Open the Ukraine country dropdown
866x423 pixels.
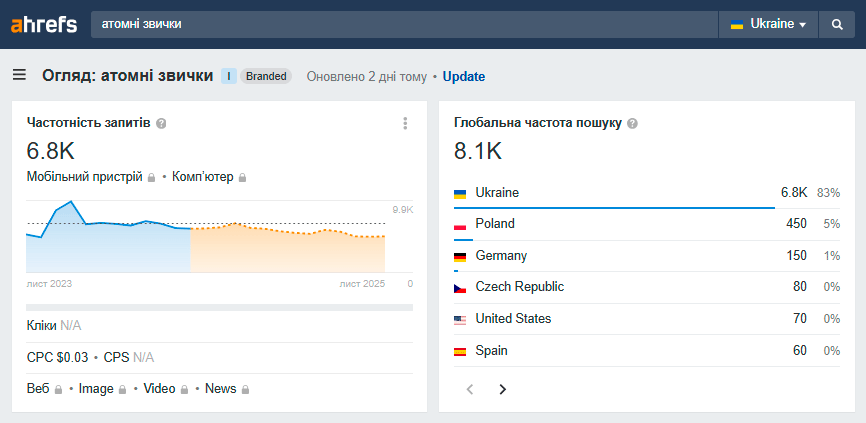click(768, 24)
